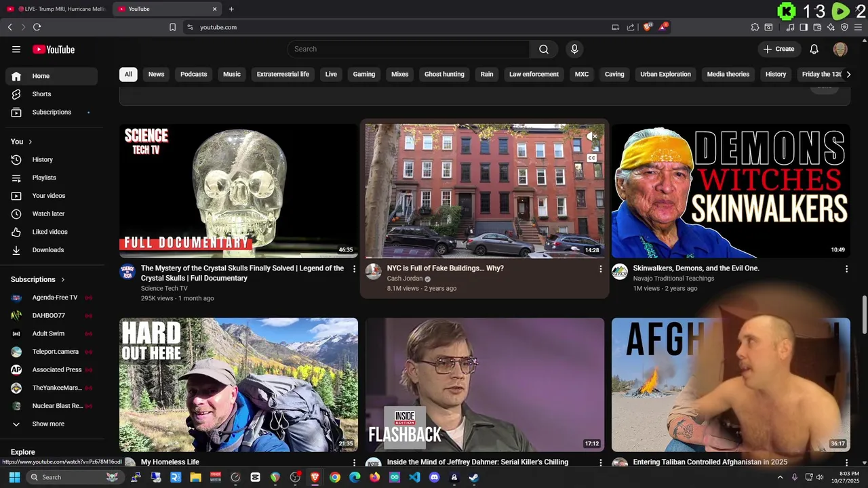Open Watch later in sidebar
This screenshot has height=488, width=868.
click(52, 213)
